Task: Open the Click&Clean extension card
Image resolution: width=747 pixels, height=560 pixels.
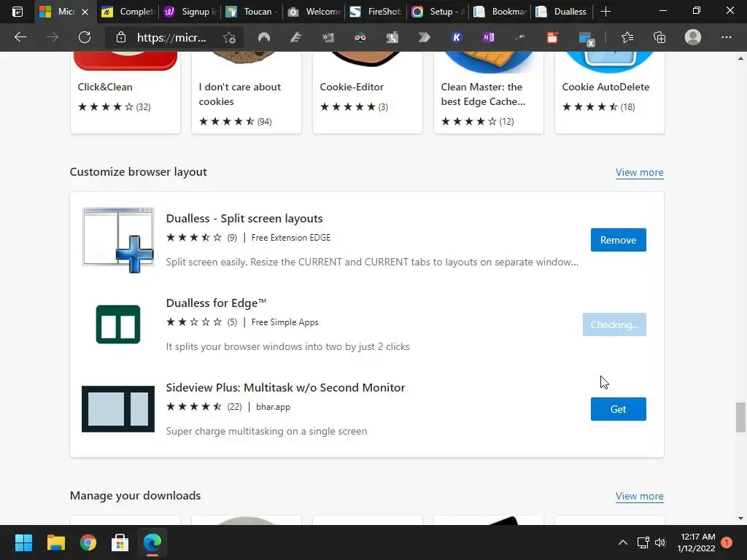Action: [x=125, y=93]
